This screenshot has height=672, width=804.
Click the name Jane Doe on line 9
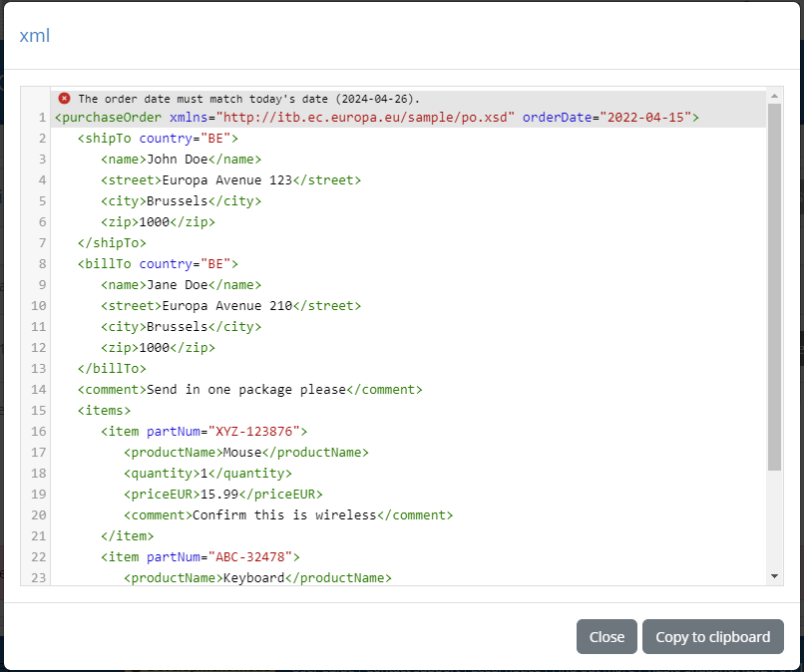(x=177, y=285)
